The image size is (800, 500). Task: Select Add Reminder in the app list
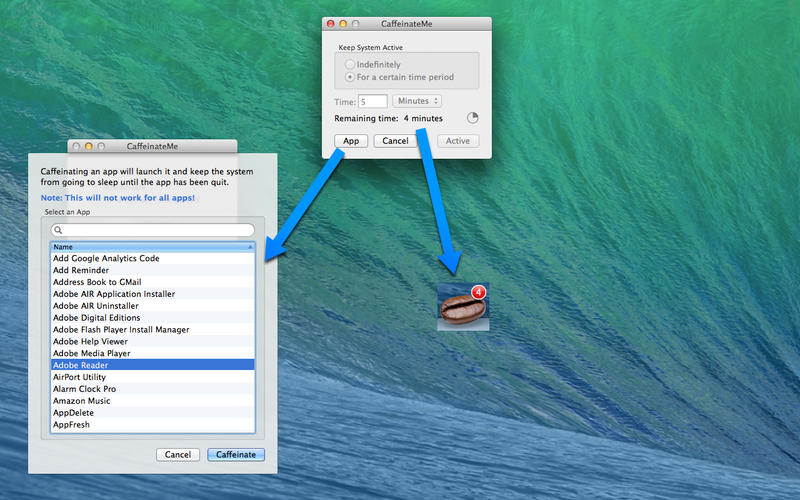point(153,270)
